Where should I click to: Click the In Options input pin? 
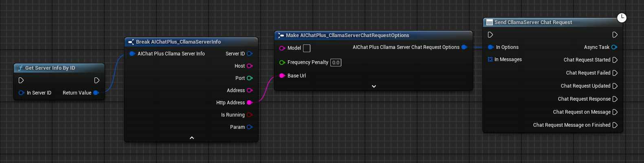coord(490,47)
